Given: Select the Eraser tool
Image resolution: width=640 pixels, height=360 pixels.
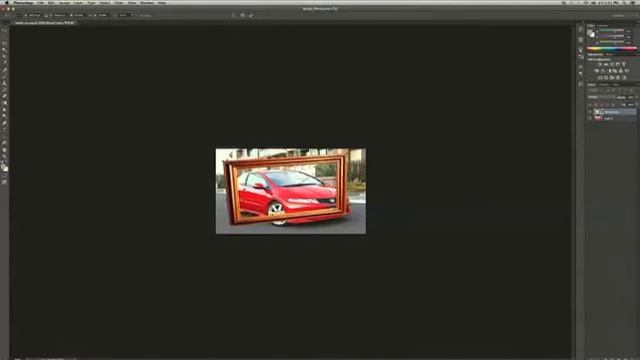Looking at the screenshot, I should [4, 96].
